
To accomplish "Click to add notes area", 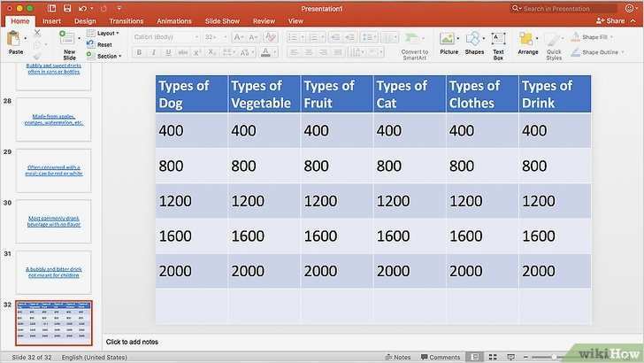I will [132, 342].
